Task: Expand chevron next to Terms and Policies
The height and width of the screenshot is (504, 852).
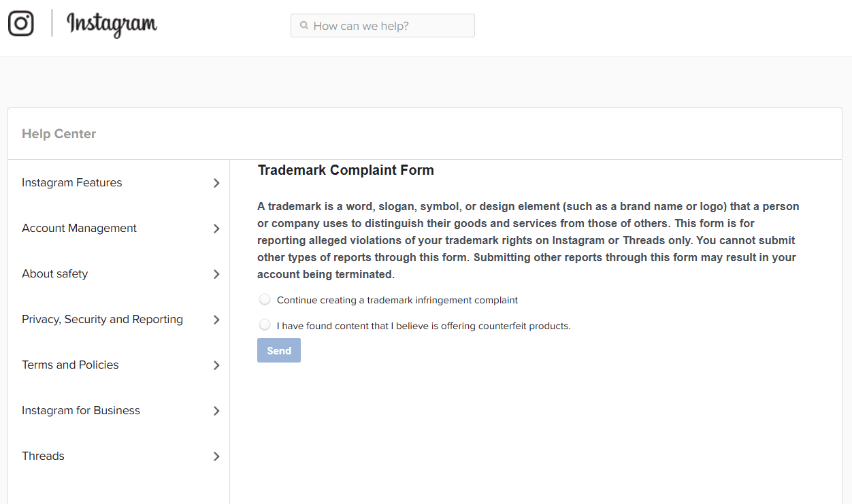Action: point(216,365)
